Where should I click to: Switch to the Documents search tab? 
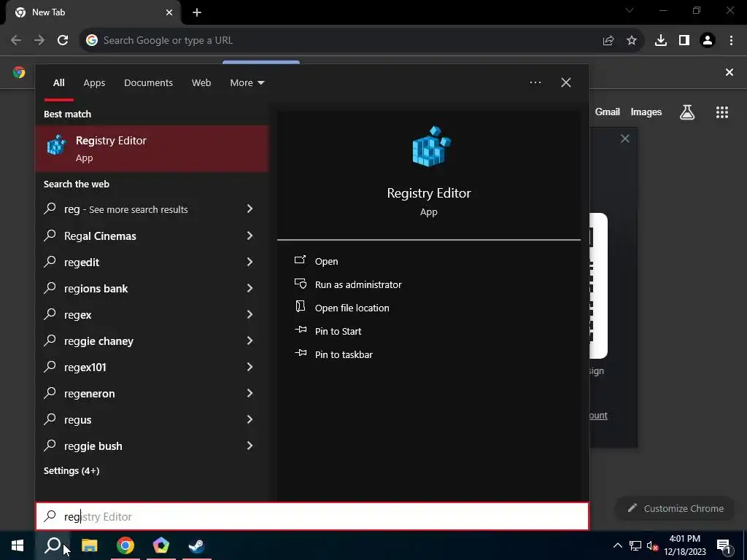point(148,83)
